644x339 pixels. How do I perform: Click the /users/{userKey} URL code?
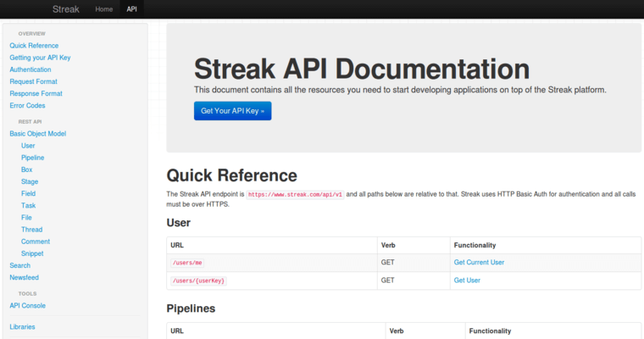[199, 281]
